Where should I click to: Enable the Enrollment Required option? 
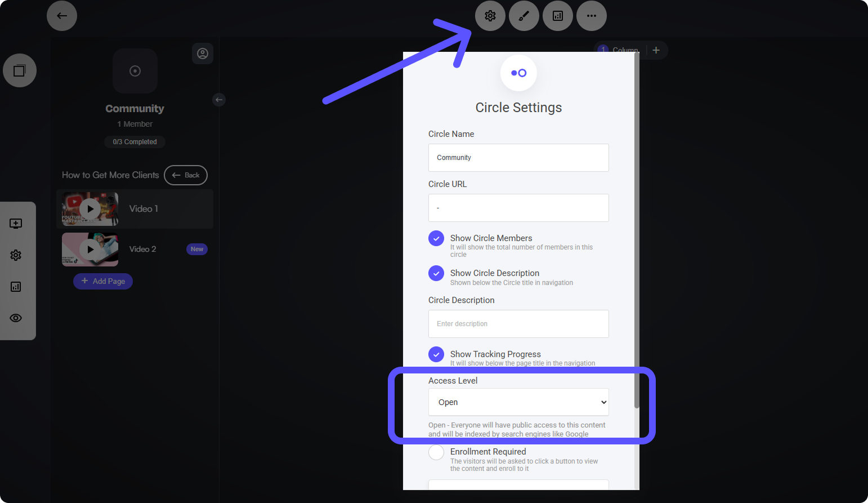click(436, 452)
